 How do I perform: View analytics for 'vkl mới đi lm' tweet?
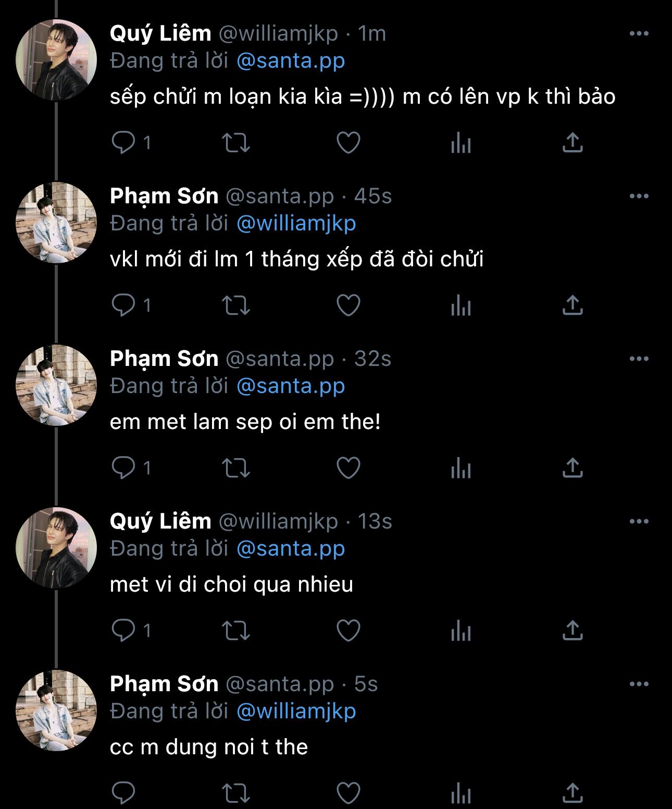tap(461, 305)
